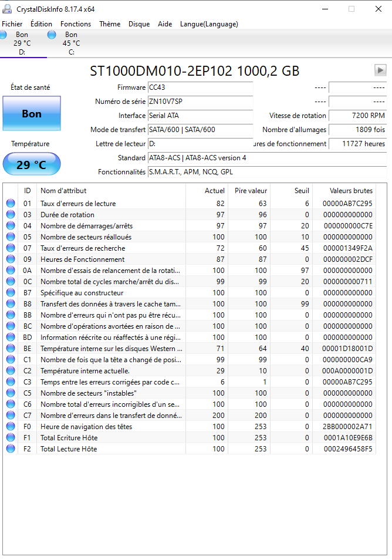Screen dimensions: 392x560
Task: Click status icon for attribute BD
Action: (x=11, y=337)
